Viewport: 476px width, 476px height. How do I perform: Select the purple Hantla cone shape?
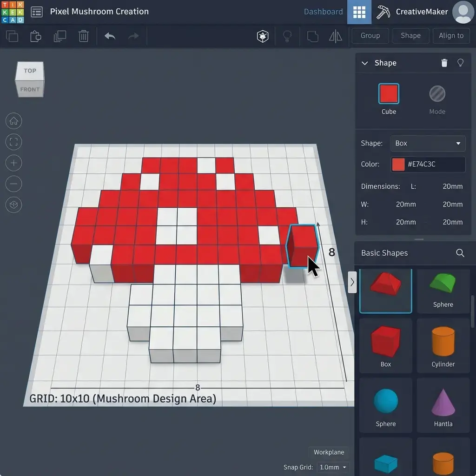(443, 405)
